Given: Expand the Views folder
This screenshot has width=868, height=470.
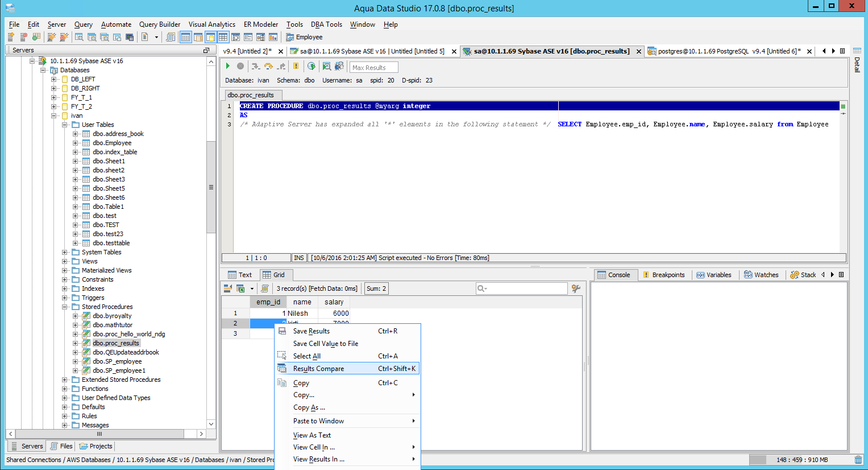Looking at the screenshot, I should coord(65,261).
